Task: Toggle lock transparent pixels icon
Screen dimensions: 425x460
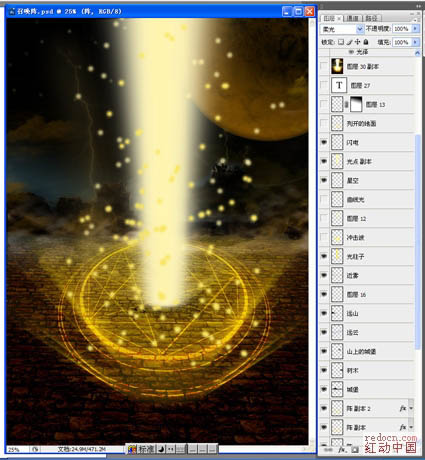Action: (341, 42)
